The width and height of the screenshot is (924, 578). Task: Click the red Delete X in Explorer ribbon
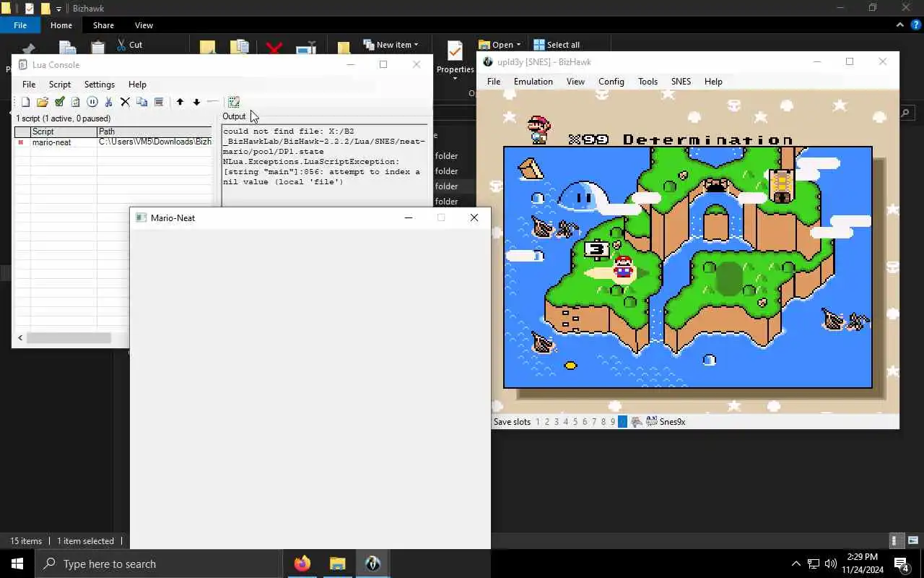(x=274, y=48)
